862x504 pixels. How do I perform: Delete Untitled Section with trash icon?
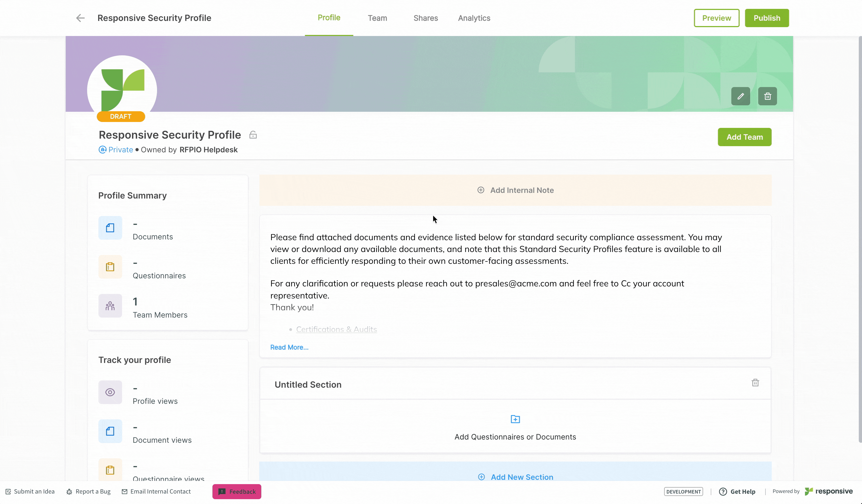tap(755, 383)
